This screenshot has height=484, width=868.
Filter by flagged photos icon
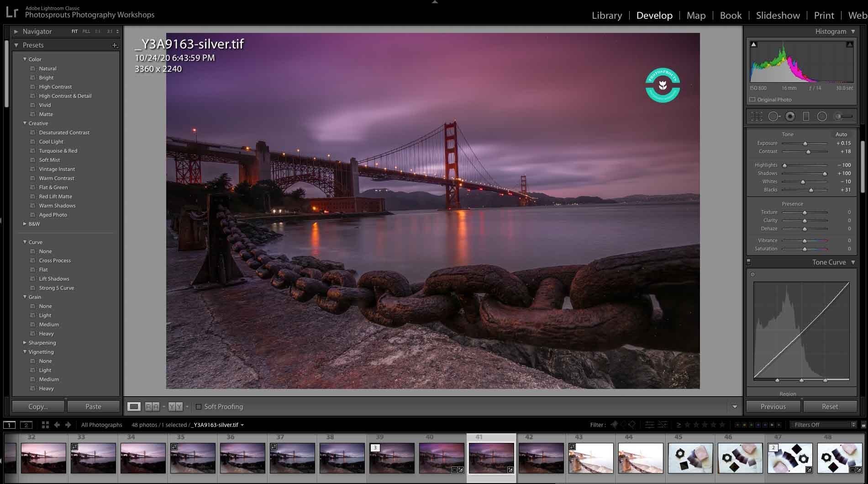click(614, 425)
